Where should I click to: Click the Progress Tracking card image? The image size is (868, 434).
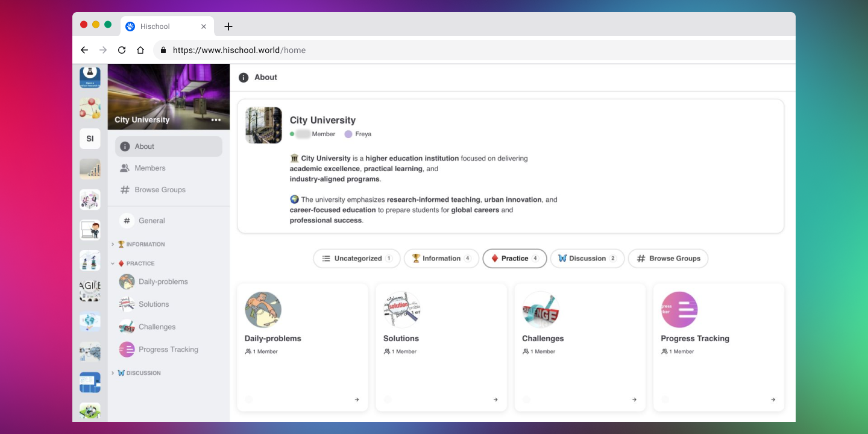(x=679, y=310)
